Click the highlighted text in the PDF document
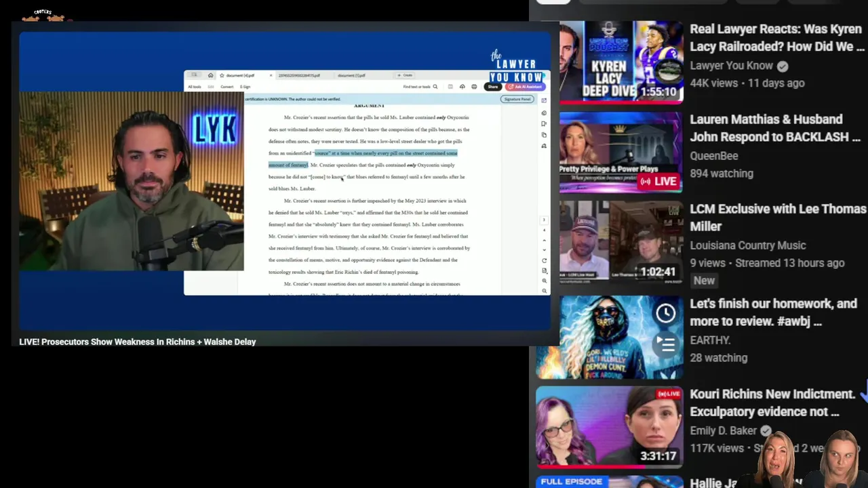 coord(385,153)
